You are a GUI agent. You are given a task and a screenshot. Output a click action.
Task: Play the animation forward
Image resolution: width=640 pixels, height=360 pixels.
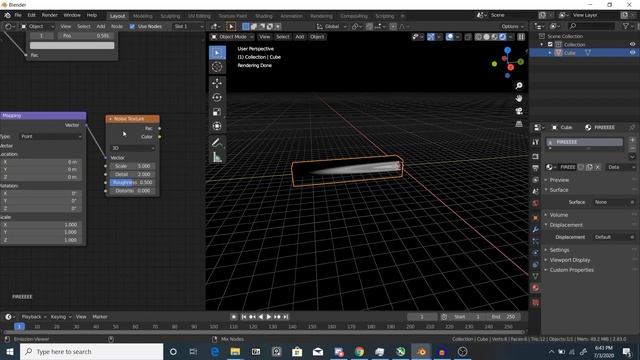pos(269,317)
